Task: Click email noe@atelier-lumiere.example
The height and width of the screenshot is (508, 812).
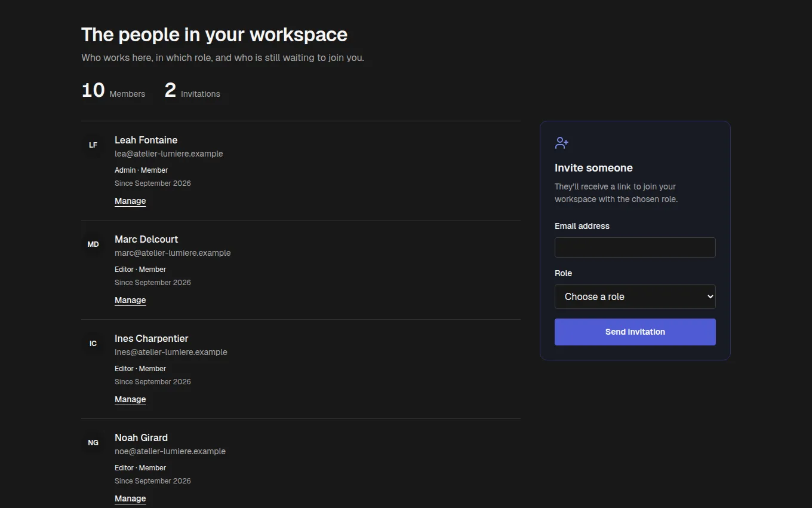Action: (170, 451)
